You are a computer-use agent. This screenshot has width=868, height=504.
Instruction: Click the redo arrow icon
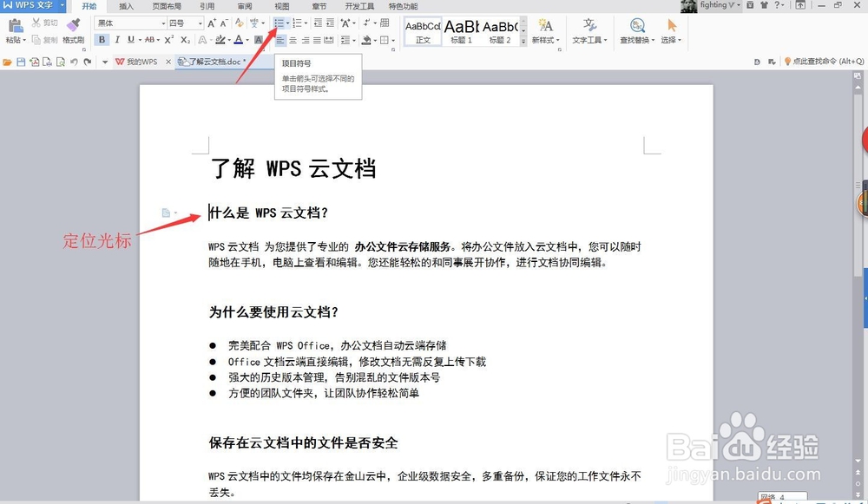88,62
